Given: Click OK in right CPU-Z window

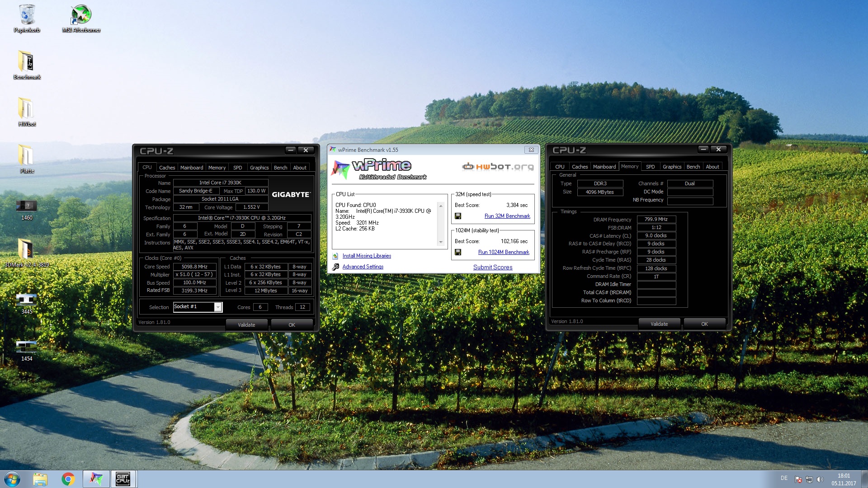Looking at the screenshot, I should point(705,324).
